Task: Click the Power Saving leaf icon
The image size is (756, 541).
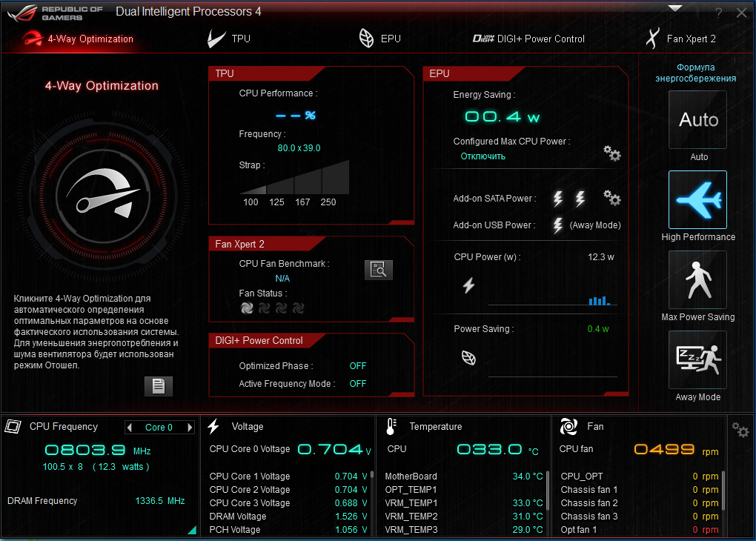Action: [468, 358]
